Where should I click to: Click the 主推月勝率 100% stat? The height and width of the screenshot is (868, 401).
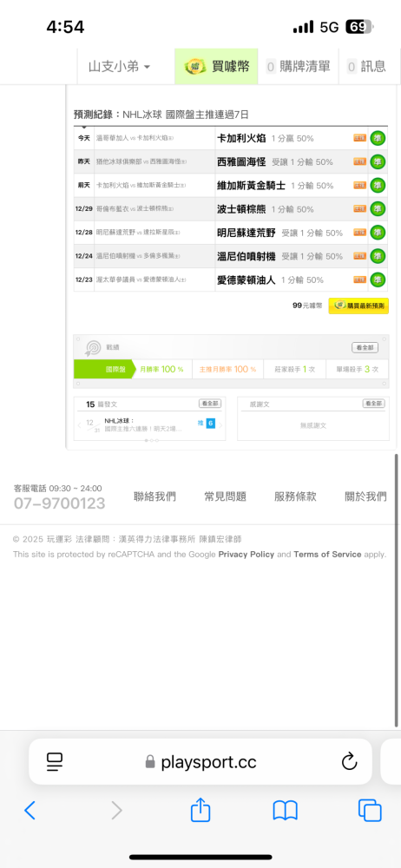tap(227, 369)
